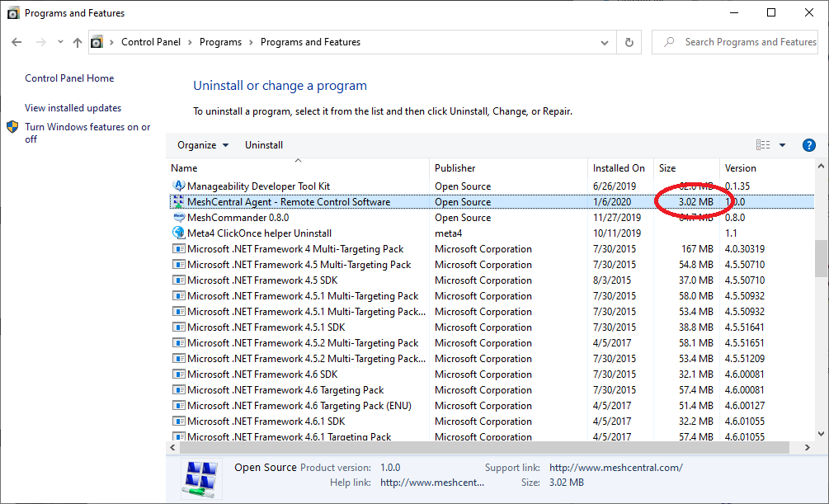Click the horizontal scroll right arrow
Viewport: 829px width, 504px height.
pos(808,447)
